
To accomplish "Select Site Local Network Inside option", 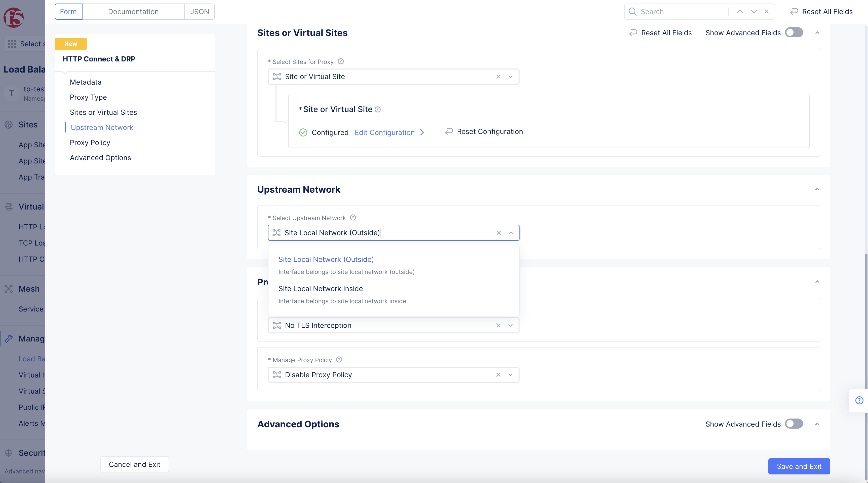I will coord(321,289).
